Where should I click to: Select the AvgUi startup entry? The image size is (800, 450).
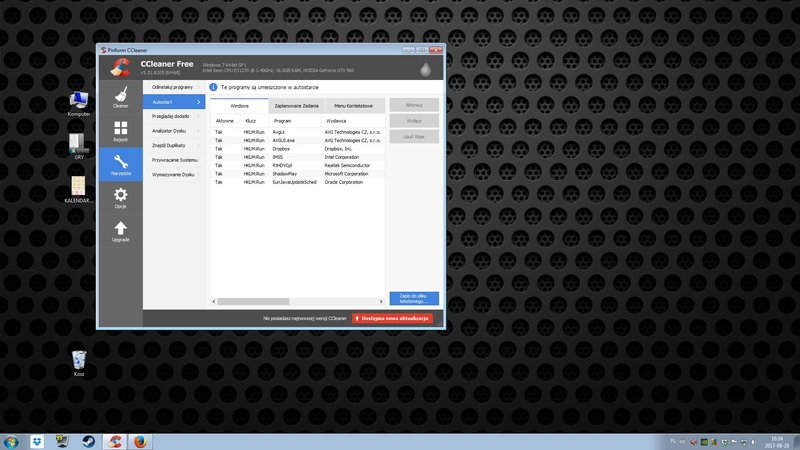coord(297,132)
